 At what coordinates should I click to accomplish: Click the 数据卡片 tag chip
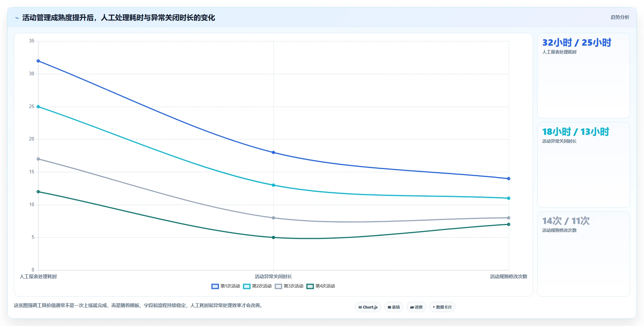coord(442,307)
